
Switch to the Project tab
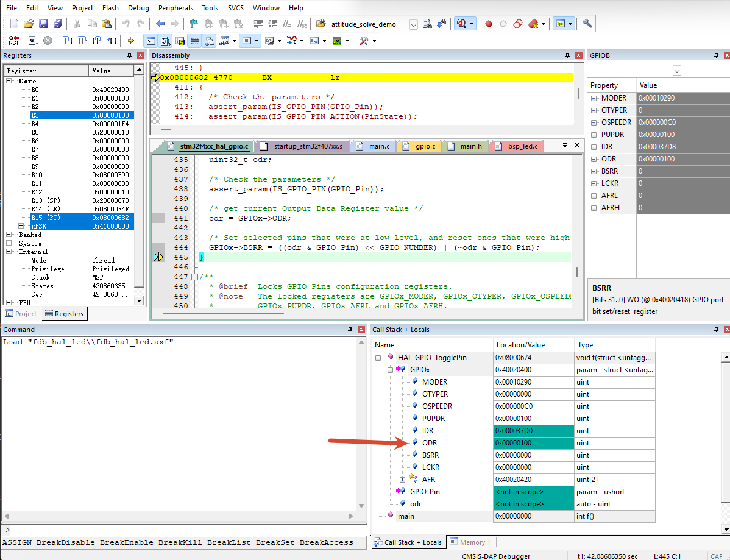tap(21, 314)
